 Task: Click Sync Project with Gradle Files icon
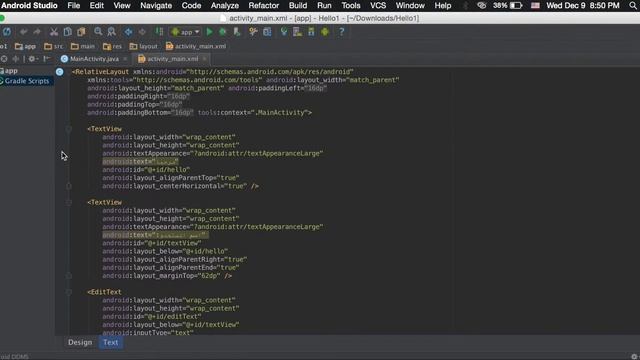click(284, 32)
